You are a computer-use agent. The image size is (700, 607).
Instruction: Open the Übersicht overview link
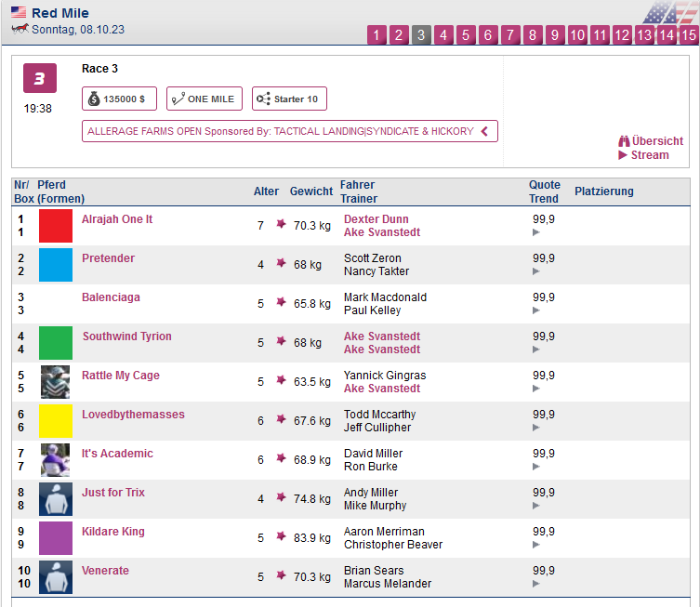pyautogui.click(x=657, y=141)
